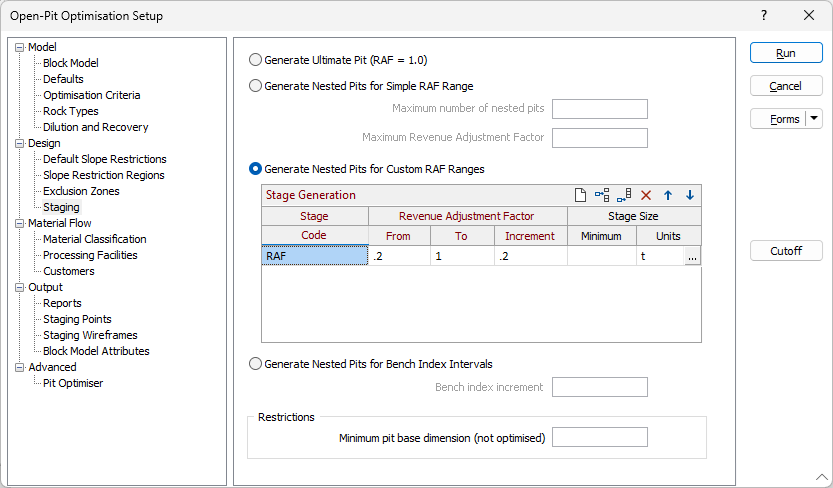833x488 pixels.
Task: Move the stage row down with down arrow
Action: [x=689, y=195]
